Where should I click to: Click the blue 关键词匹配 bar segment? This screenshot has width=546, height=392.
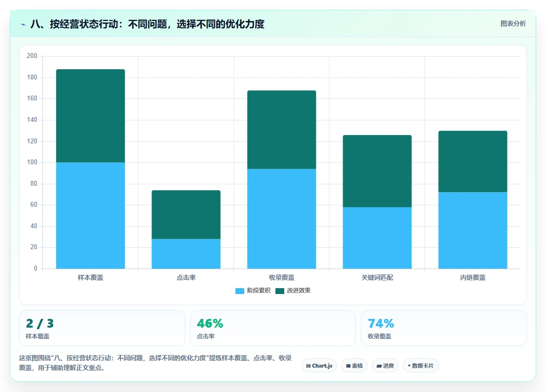point(377,238)
